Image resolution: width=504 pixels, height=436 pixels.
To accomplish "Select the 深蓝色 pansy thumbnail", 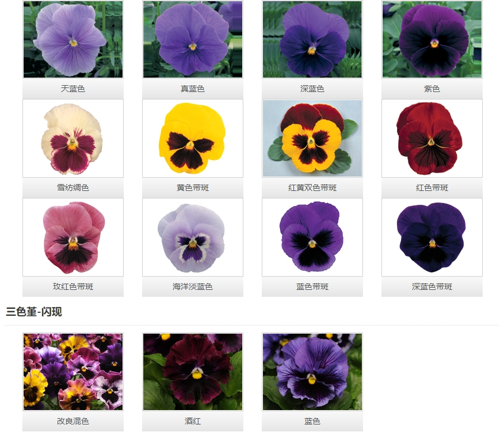I will coord(312,39).
